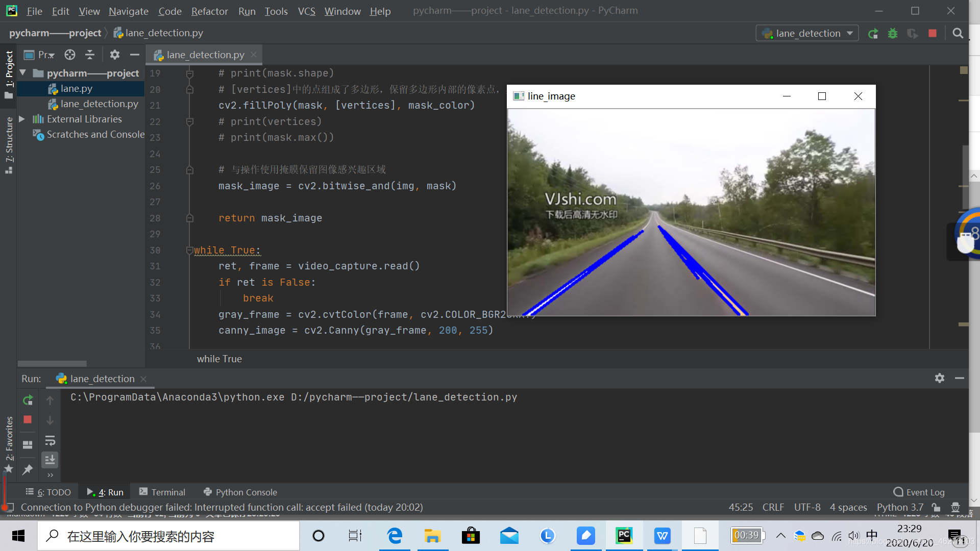The image size is (980, 551).
Task: Run lane_detection with the green rerun icon
Action: click(x=873, y=34)
